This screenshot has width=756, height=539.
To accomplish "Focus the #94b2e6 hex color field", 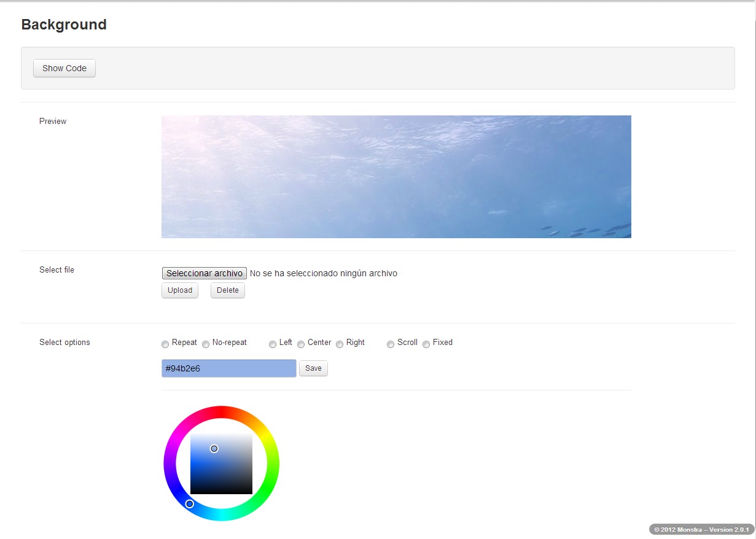I will tap(228, 368).
